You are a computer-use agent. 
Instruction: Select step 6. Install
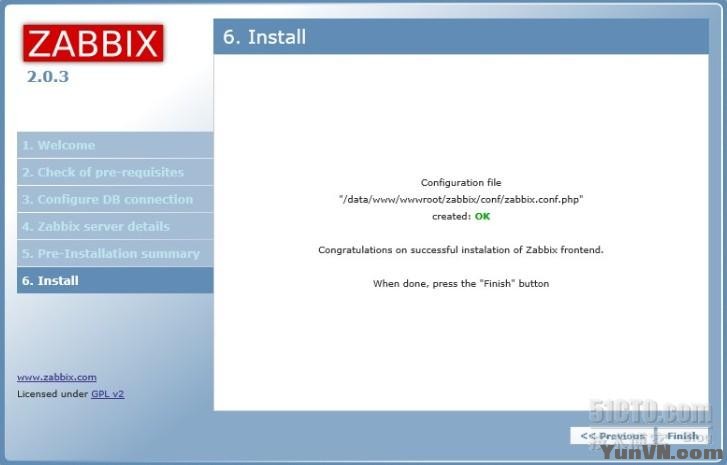[115, 280]
